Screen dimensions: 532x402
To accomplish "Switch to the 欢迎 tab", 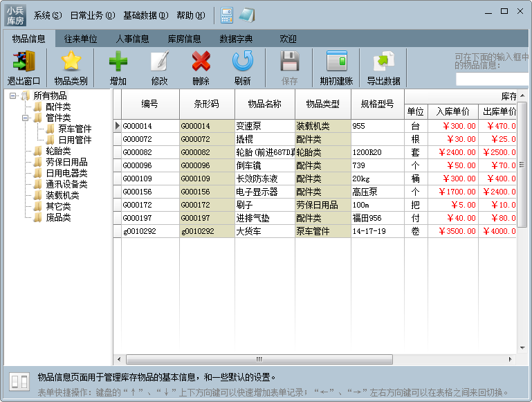I will (x=288, y=39).
